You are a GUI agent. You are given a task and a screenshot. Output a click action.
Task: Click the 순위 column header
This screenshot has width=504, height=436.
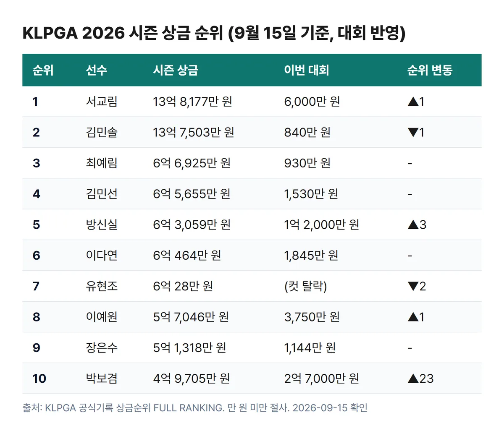coord(43,70)
